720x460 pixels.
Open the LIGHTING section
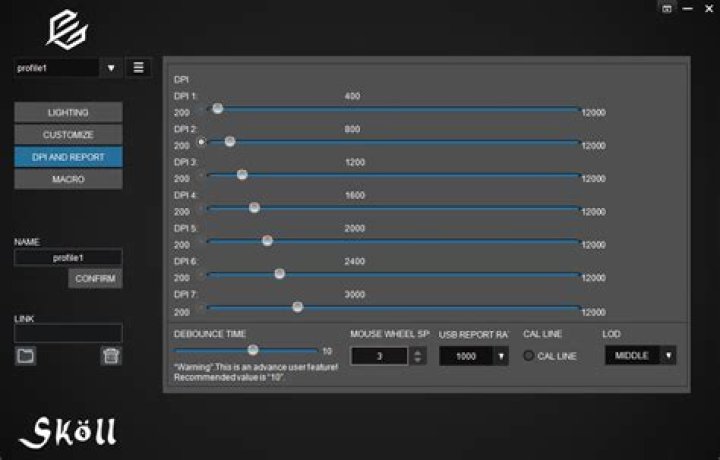[68, 112]
